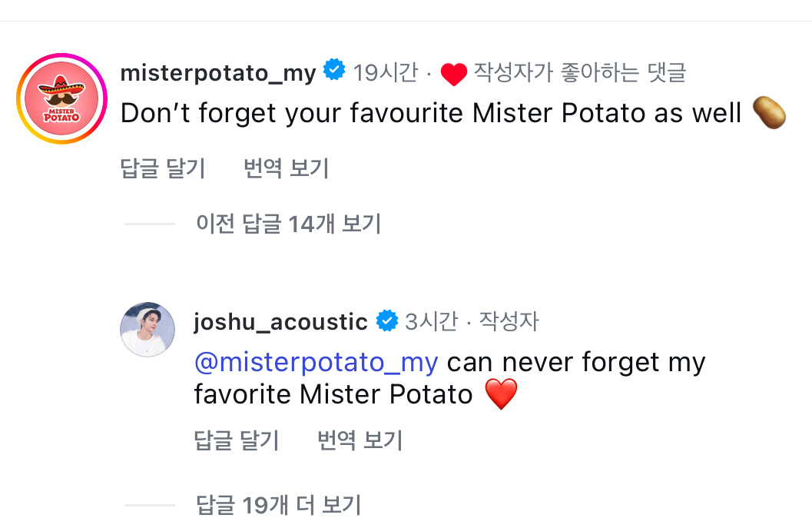Click the 작성자 author label
The width and height of the screenshot is (812, 528).
tap(509, 321)
